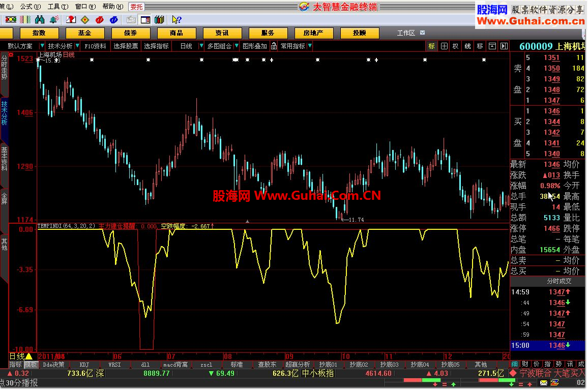This screenshot has height=390, width=588.
Task: Open the books library icon
Action: coord(159,19)
